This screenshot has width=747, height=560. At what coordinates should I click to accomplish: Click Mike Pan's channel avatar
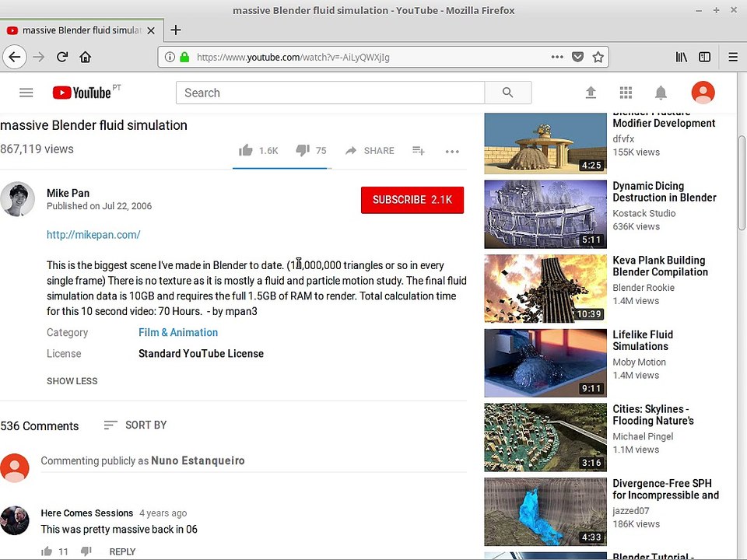(18, 199)
